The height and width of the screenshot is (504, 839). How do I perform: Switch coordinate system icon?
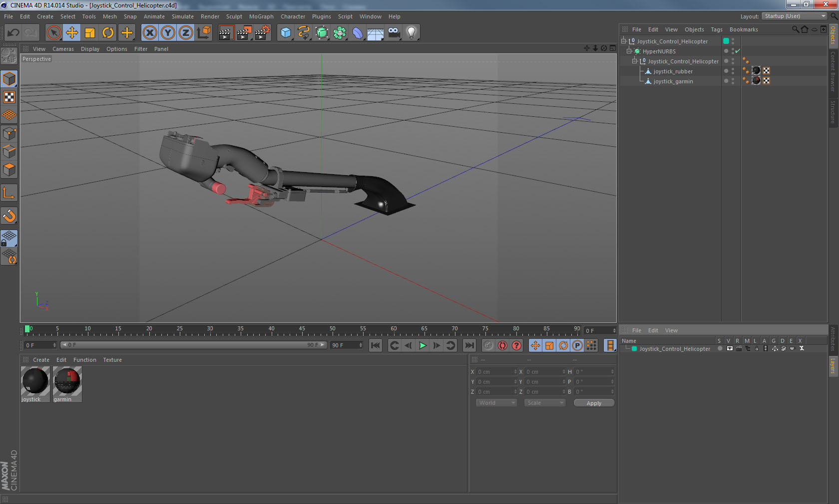coord(204,33)
